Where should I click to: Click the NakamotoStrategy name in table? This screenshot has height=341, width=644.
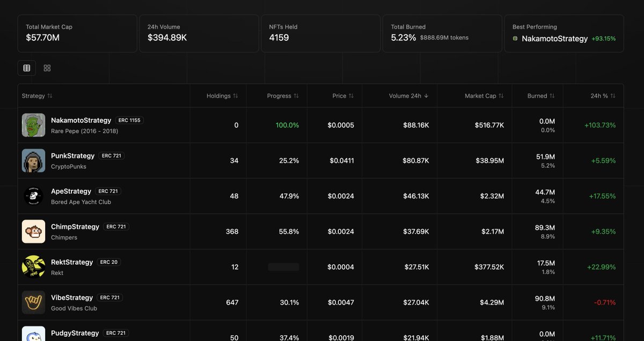pyautogui.click(x=81, y=120)
